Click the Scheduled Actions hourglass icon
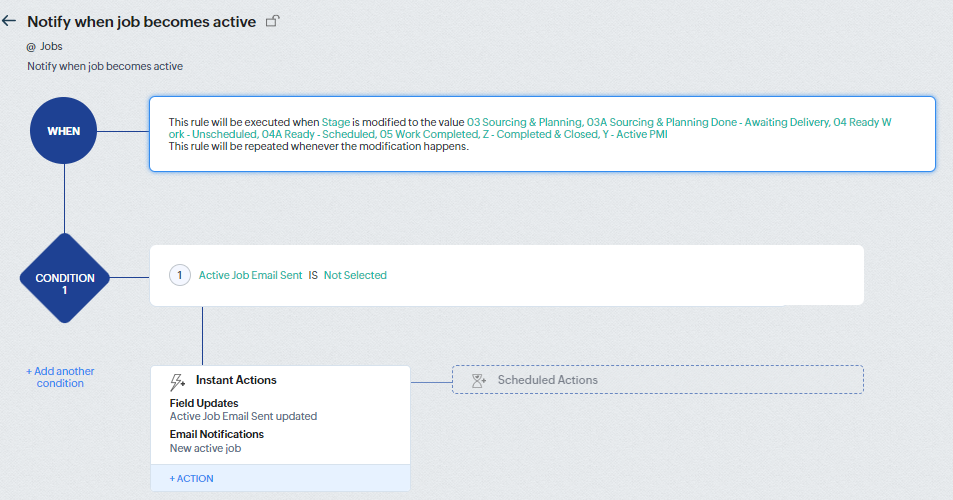Image resolution: width=953 pixels, height=500 pixels. (x=479, y=380)
